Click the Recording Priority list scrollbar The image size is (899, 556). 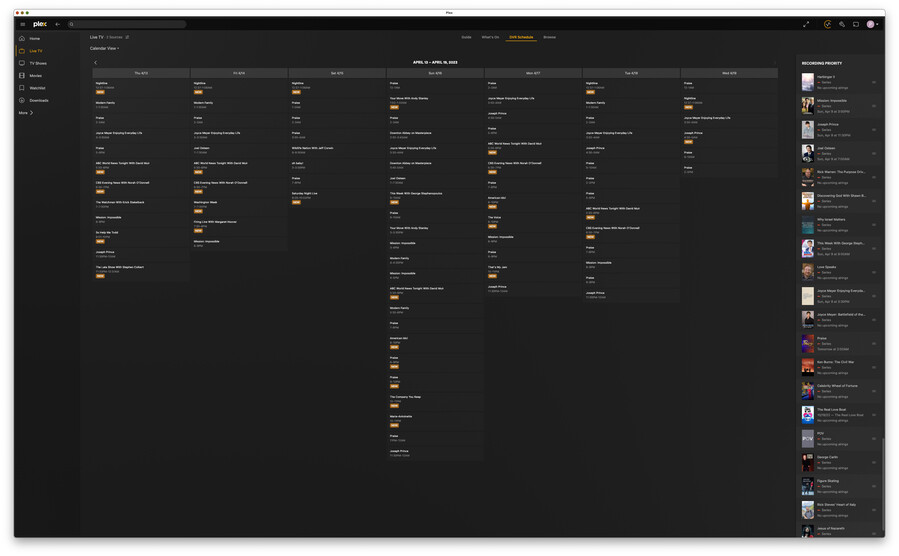(883, 484)
